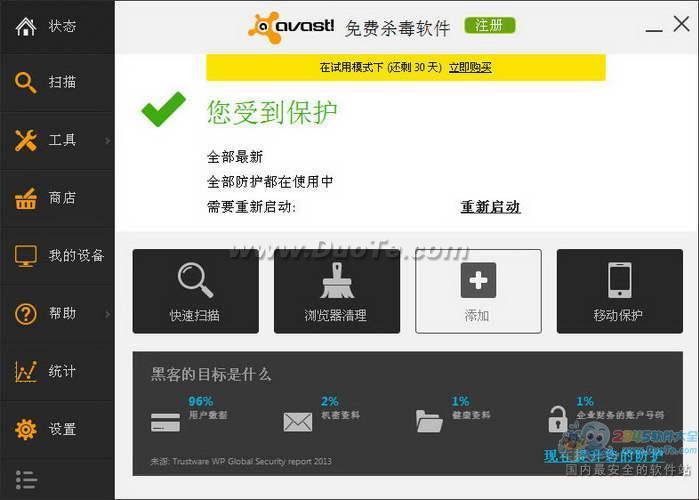Viewport: 699px width, 500px height.
Task: Select 统计 in the sidebar
Action: coord(57,372)
